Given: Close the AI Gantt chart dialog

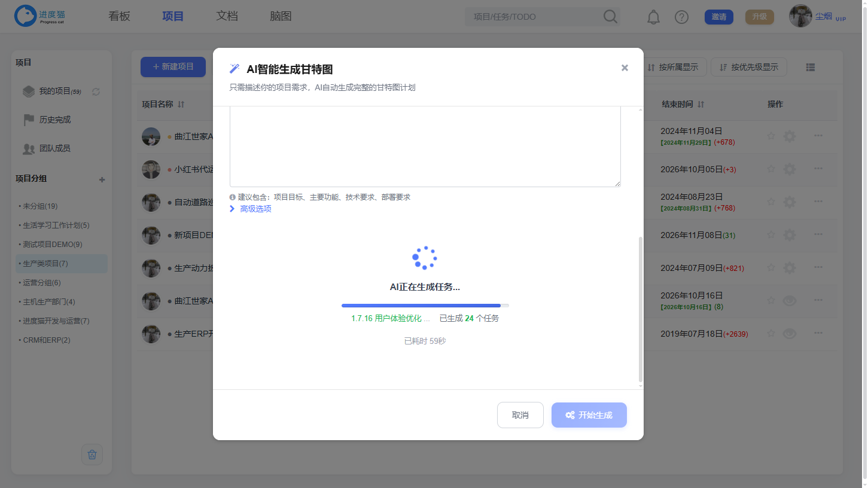Looking at the screenshot, I should coord(625,68).
